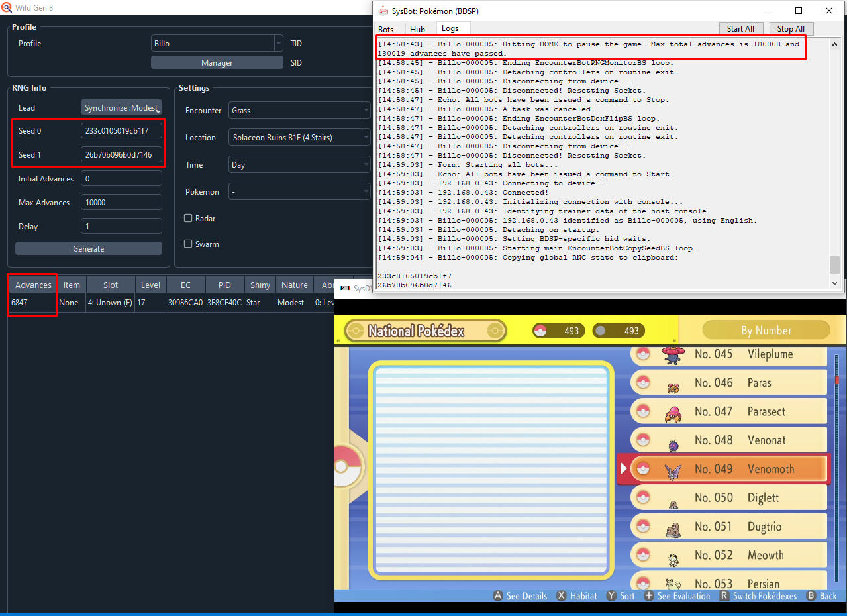
Task: Open the Encounter dropdown showing Grass
Action: click(299, 111)
